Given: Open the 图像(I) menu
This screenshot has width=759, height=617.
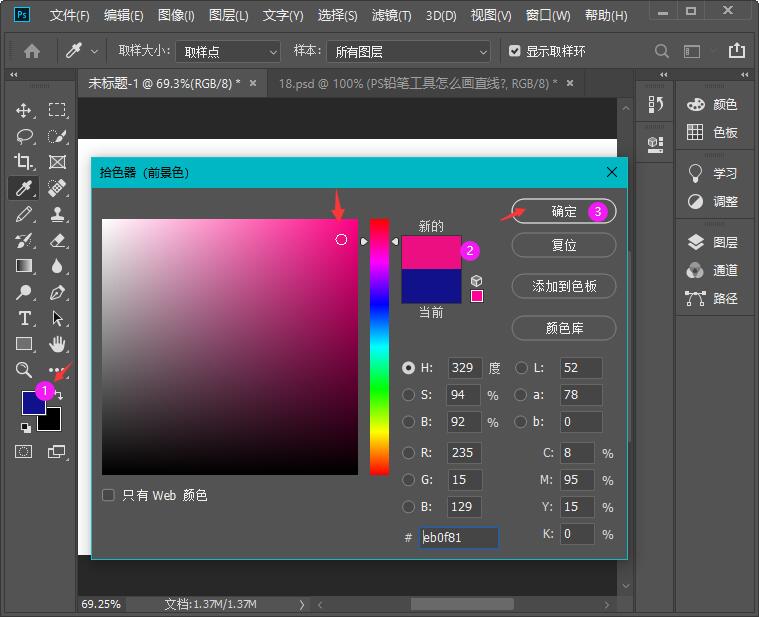Looking at the screenshot, I should pyautogui.click(x=176, y=15).
